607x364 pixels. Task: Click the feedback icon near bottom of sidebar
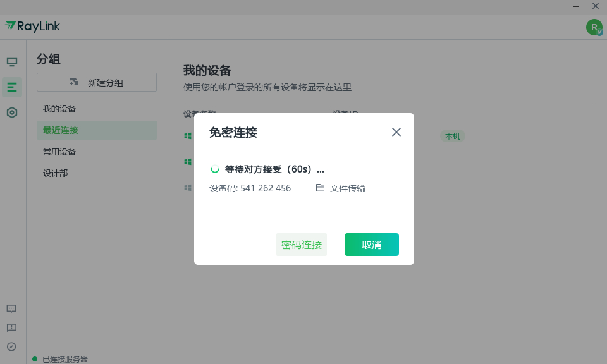click(x=11, y=327)
